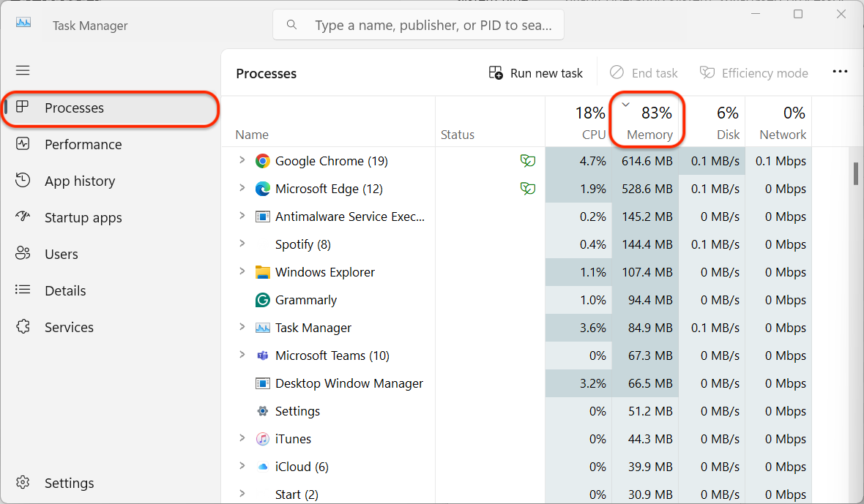Viewport: 864px width, 504px height.
Task: Click Google Chrome's 614.6 MB memory value
Action: pos(647,161)
